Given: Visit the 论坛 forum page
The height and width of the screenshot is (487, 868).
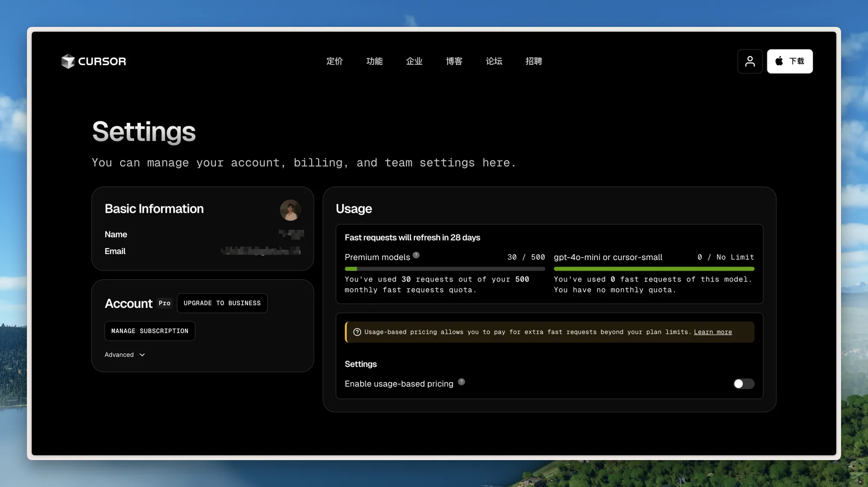Looking at the screenshot, I should [494, 61].
